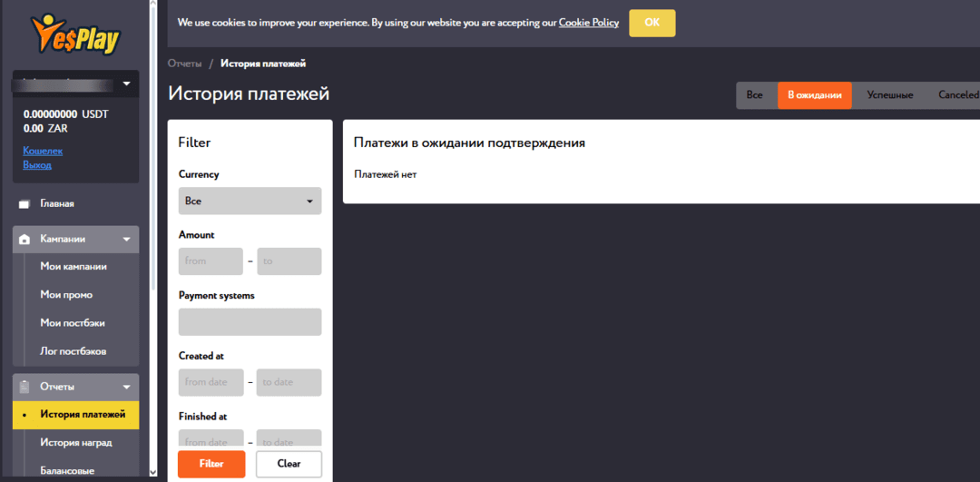Open the Cookie Policy link
Viewport: 980px width, 482px height.
[x=589, y=23]
